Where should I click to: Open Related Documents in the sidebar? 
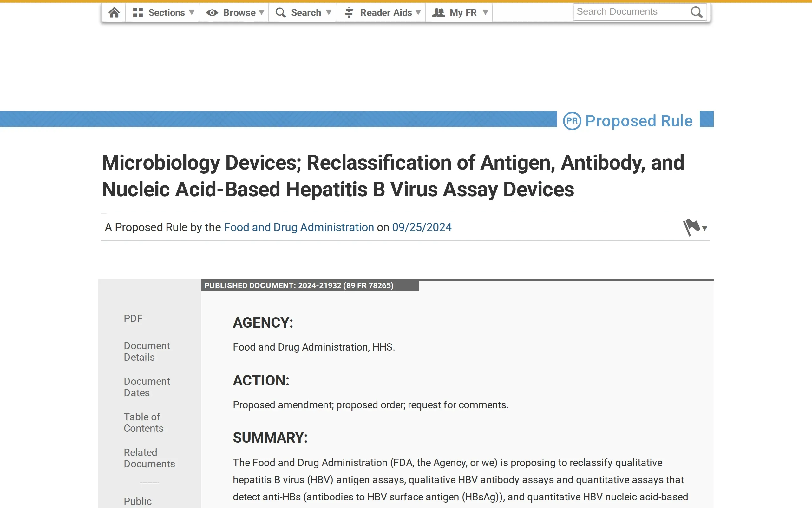[149, 458]
